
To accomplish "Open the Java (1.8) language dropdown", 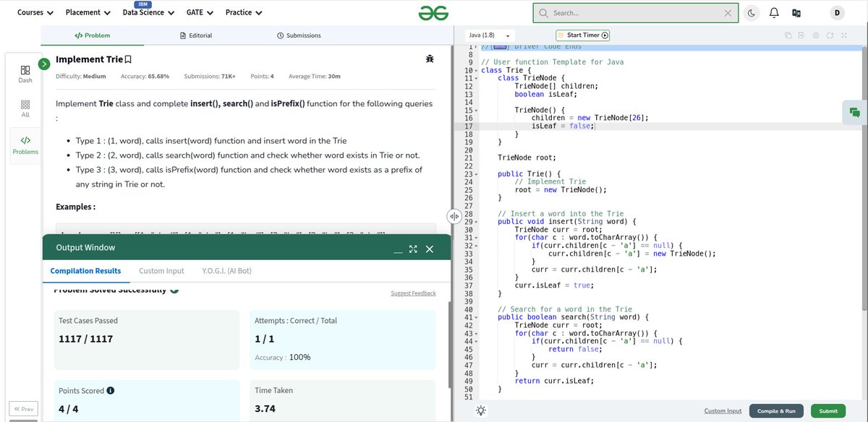I will click(x=490, y=35).
